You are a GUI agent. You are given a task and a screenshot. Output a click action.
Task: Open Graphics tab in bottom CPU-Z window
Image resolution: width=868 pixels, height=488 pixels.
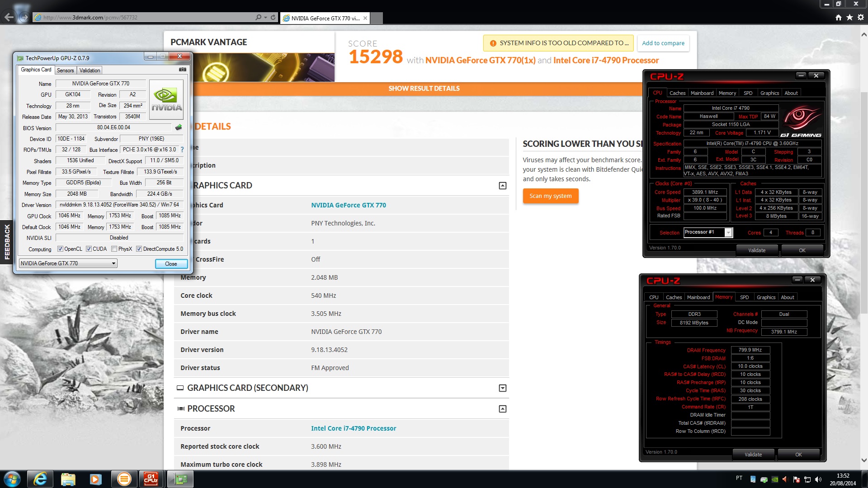[x=766, y=297]
